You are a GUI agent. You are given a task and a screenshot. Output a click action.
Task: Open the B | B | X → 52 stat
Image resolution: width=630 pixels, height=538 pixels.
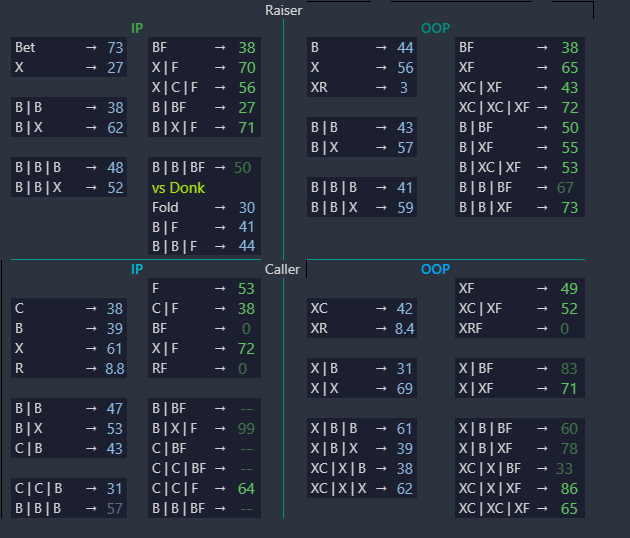pyautogui.click(x=69, y=187)
